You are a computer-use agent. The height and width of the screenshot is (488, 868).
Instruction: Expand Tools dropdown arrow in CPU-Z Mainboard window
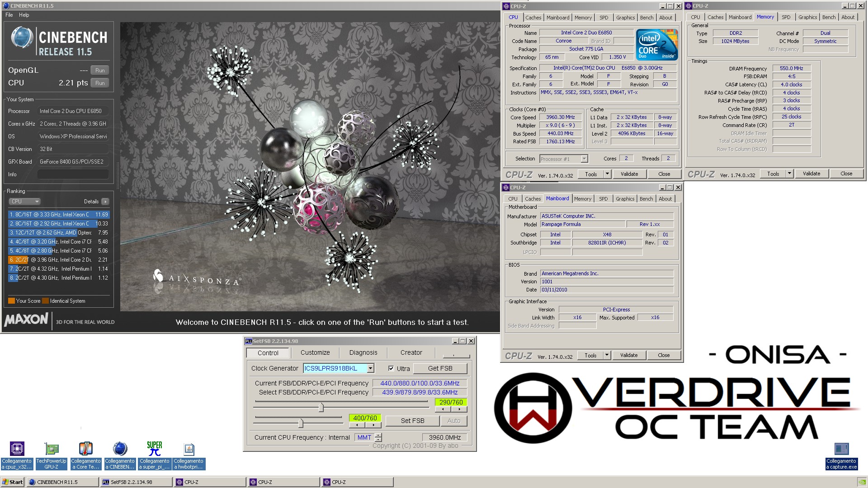[x=607, y=355]
